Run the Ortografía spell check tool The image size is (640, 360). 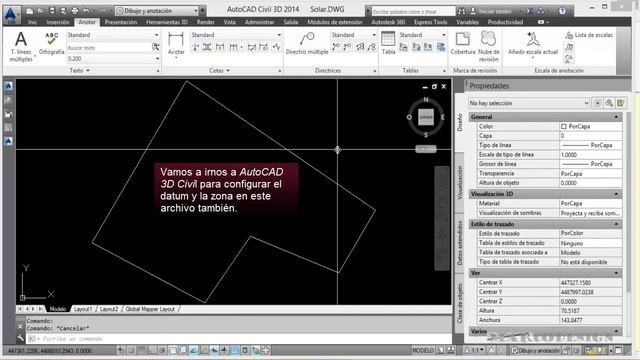(x=51, y=43)
